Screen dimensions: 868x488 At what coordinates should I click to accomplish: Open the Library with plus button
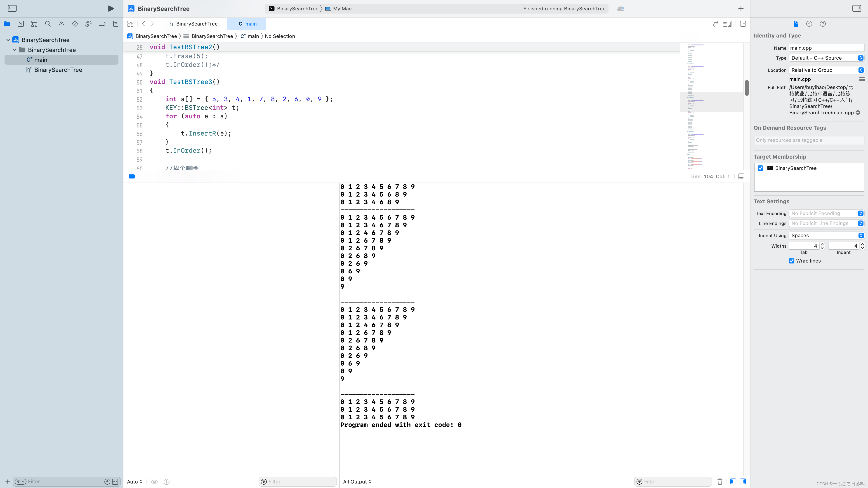pyautogui.click(x=741, y=8)
